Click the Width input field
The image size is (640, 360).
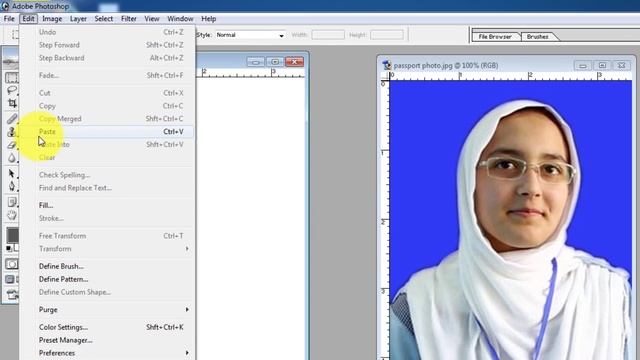328,35
